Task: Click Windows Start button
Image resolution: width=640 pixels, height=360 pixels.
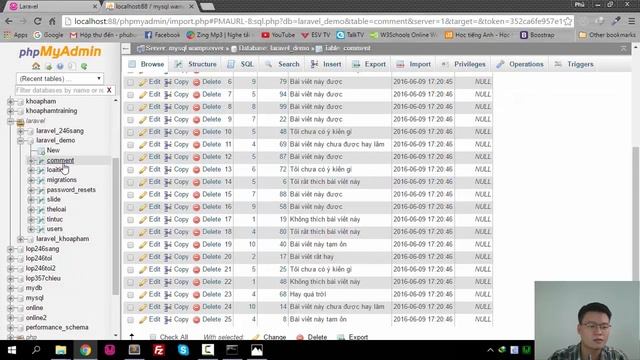Action: click(12, 350)
